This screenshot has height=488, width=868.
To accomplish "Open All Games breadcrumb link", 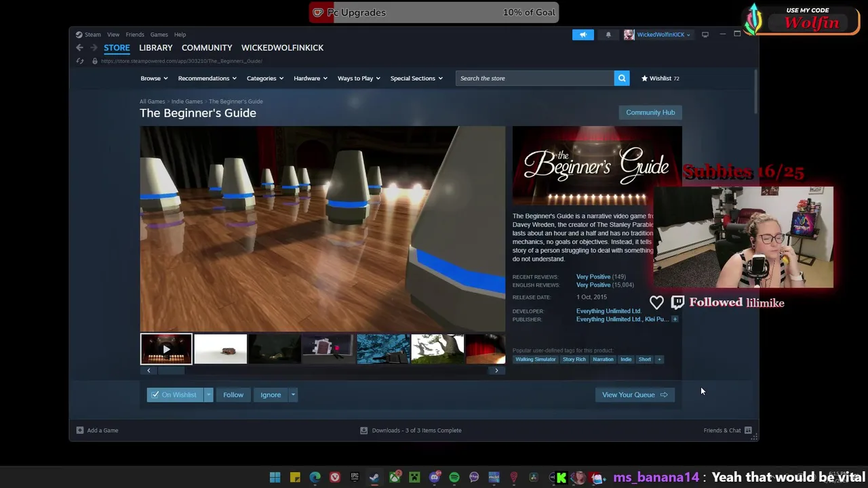I will click(153, 102).
